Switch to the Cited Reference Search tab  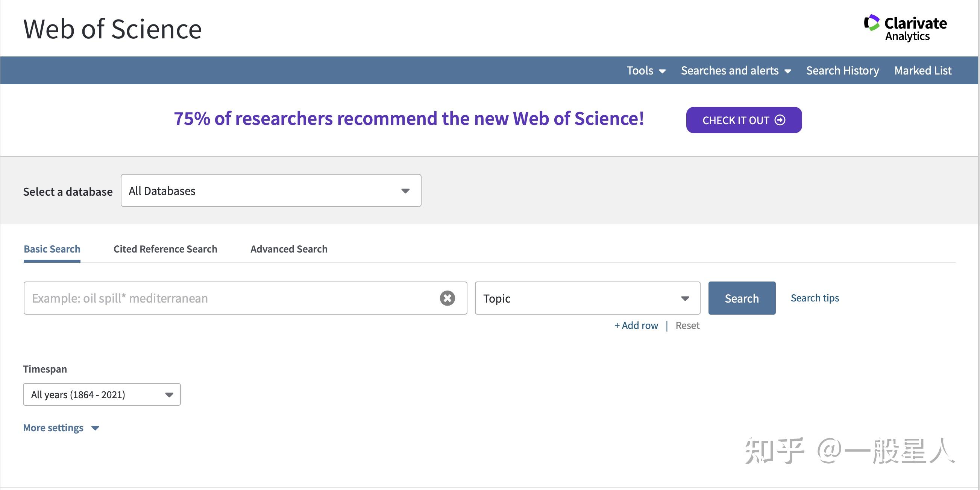165,249
